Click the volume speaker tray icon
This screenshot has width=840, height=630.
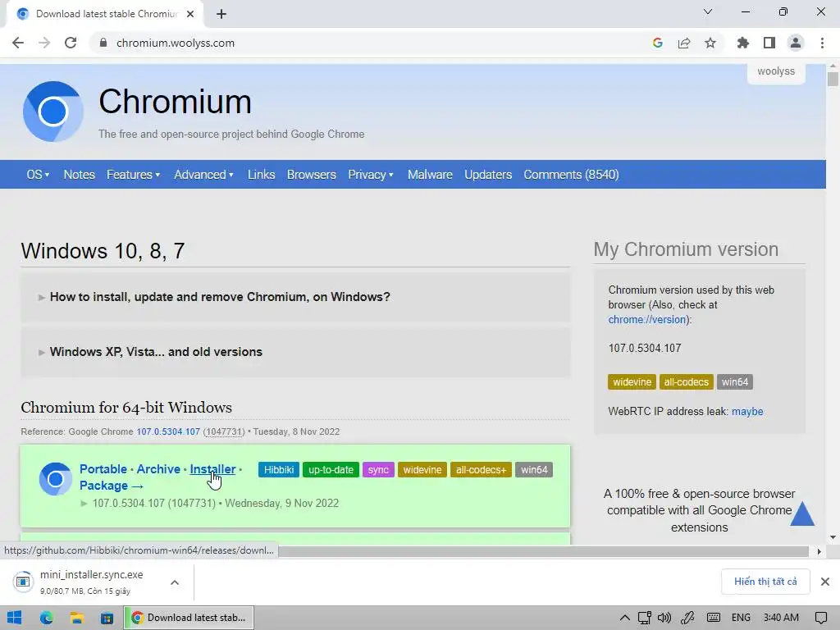(664, 618)
